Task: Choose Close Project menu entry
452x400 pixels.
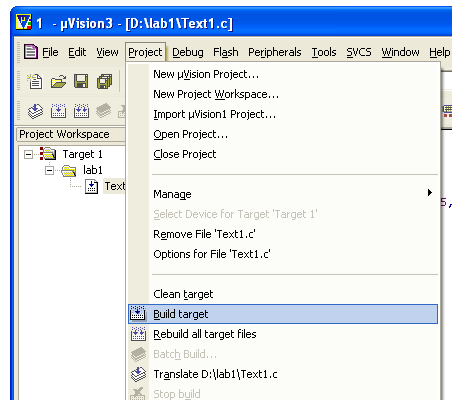Action: [283, 154]
